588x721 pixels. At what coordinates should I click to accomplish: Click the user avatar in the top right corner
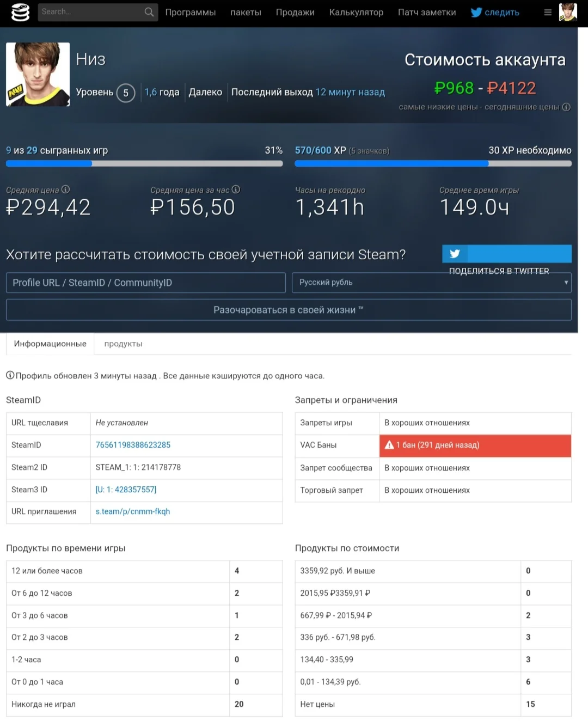coord(568,12)
